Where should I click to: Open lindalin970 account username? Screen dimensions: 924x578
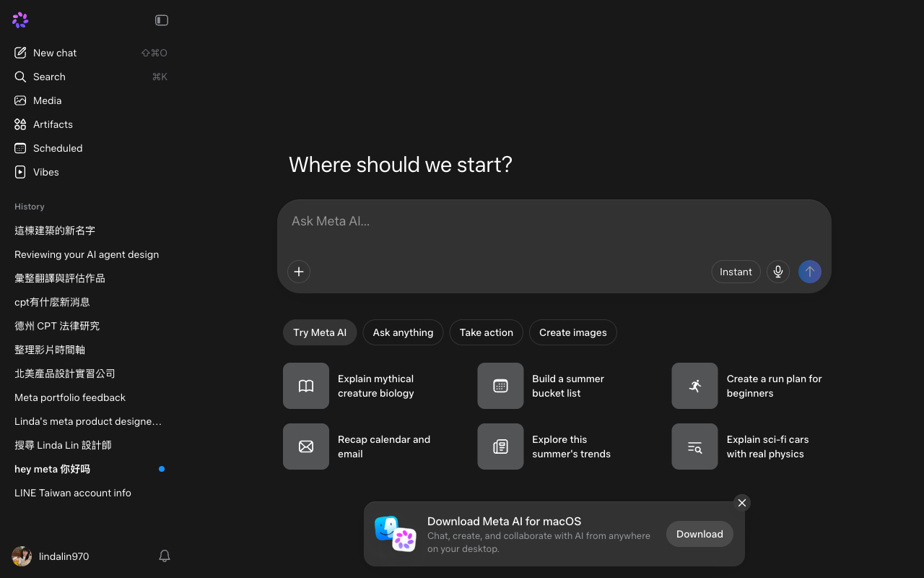click(64, 556)
